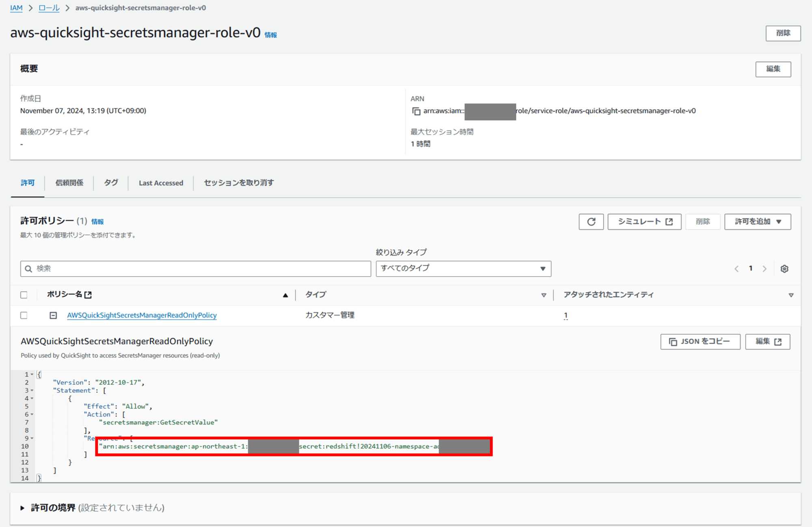Viewport: 812px width, 527px height.
Task: Click the シミュレート button
Action: click(x=644, y=222)
